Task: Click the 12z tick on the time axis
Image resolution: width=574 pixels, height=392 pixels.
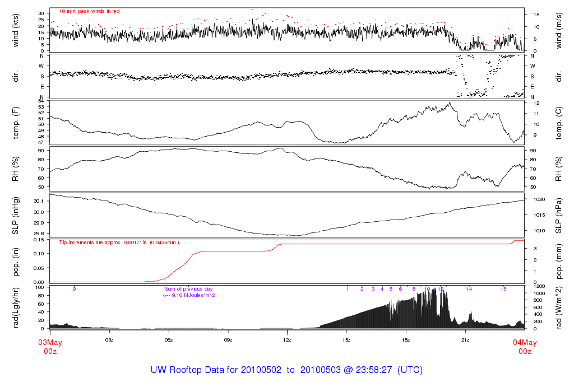Action: (x=287, y=340)
